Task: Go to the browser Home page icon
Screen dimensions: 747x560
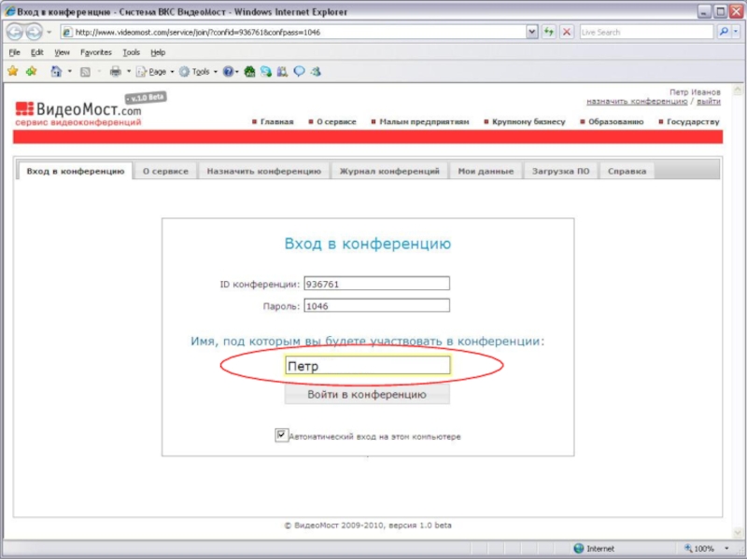Action: tap(57, 71)
